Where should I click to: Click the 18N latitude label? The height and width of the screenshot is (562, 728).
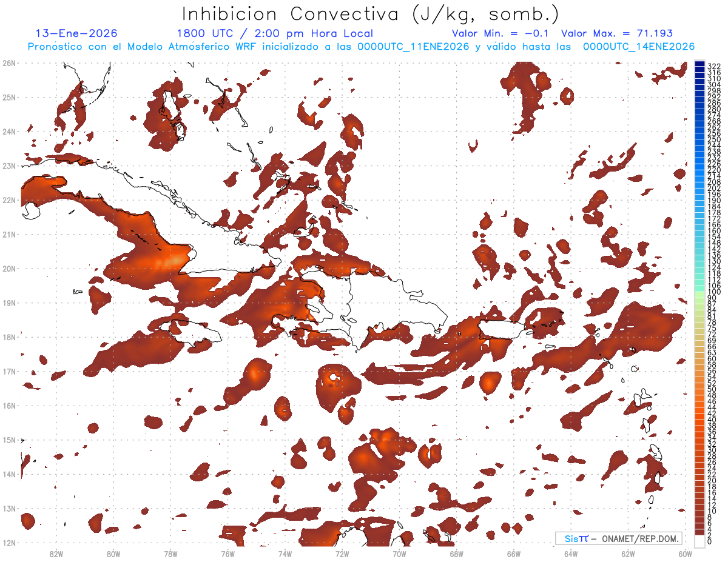click(8, 337)
